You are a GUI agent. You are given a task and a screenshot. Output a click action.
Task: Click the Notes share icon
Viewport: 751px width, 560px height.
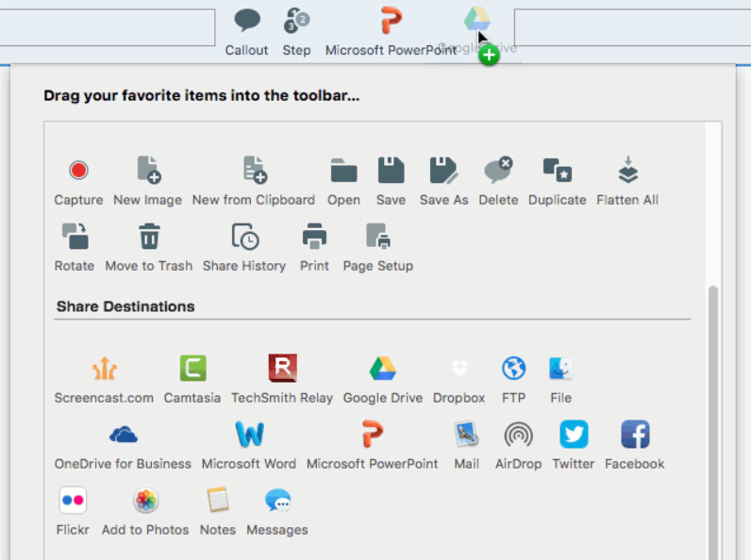218,501
